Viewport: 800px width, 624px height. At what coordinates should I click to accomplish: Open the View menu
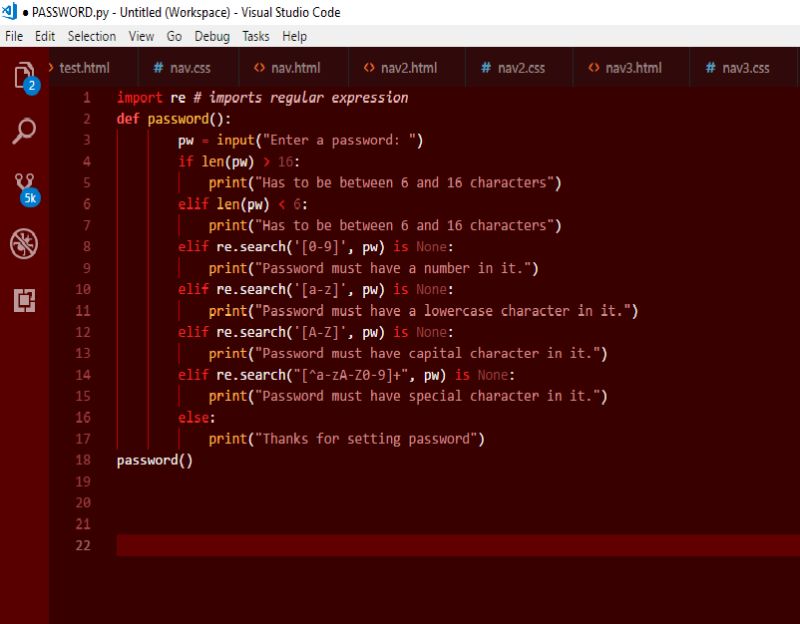(x=141, y=36)
